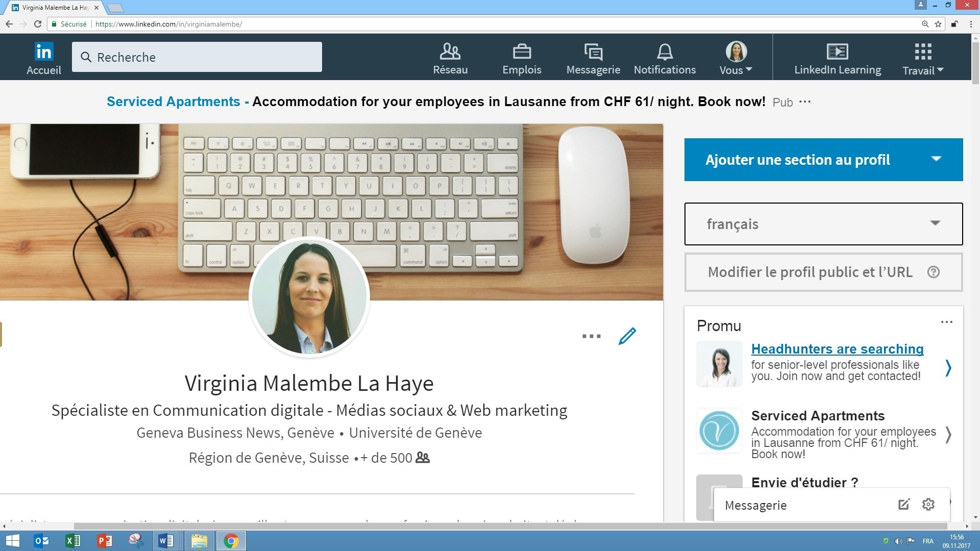
Task: Open Messagerie in the top navigation
Action: 593,58
